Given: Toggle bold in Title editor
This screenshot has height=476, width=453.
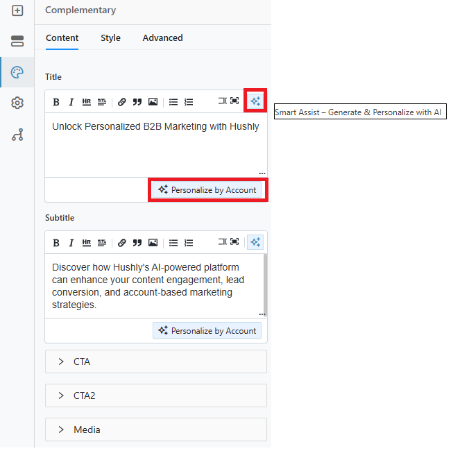Looking at the screenshot, I should tap(56, 102).
